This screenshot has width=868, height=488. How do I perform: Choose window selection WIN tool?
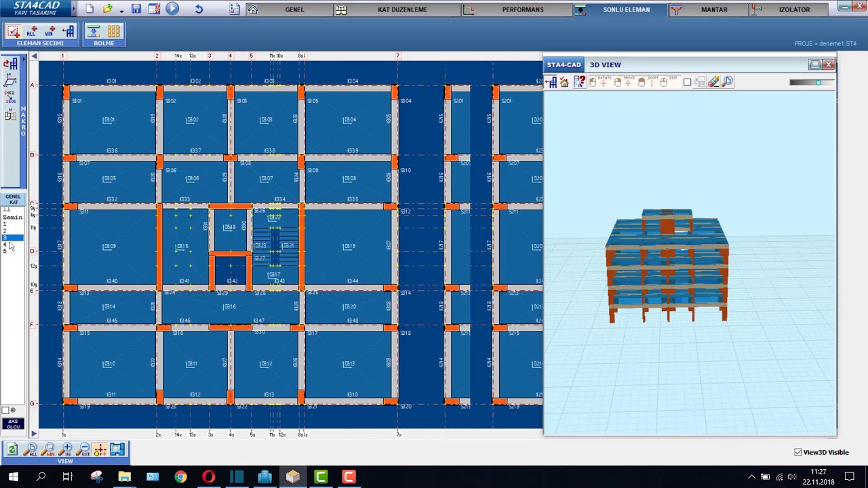[50, 32]
